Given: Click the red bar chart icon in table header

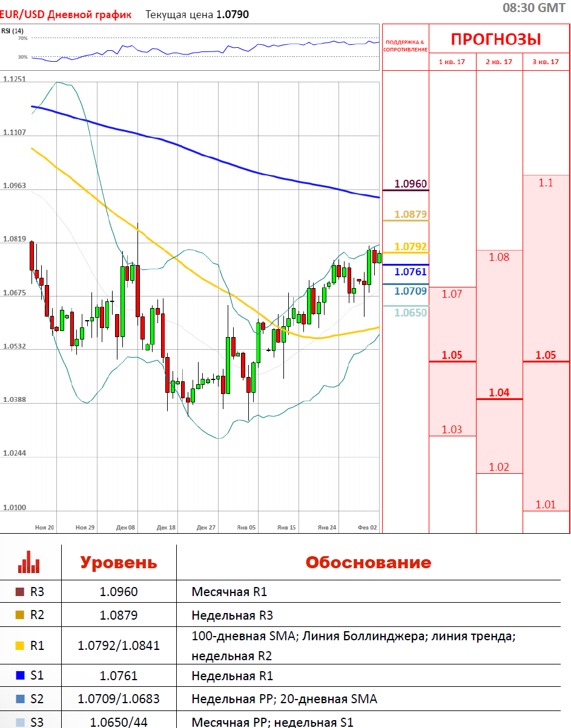Looking at the screenshot, I should (28, 562).
